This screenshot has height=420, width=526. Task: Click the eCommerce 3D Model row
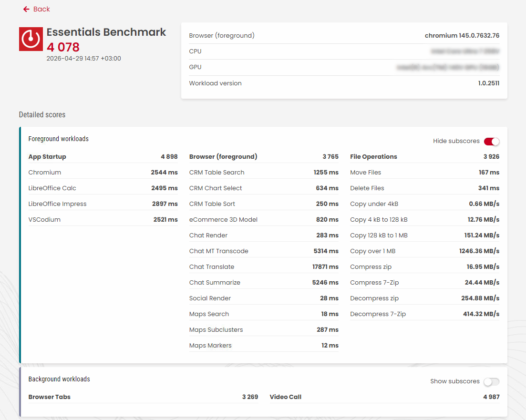tap(264, 220)
